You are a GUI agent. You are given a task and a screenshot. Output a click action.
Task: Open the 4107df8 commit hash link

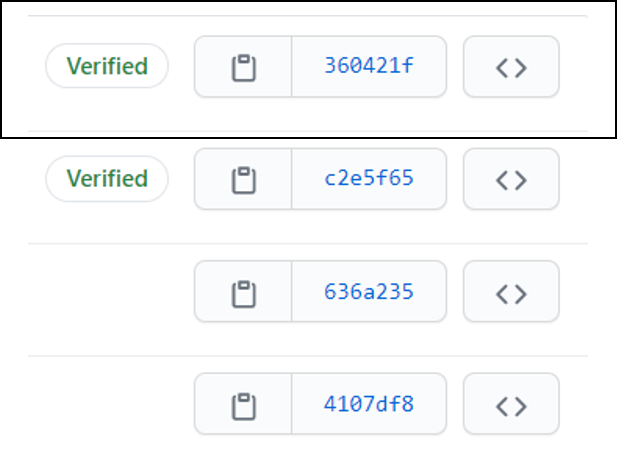369,404
